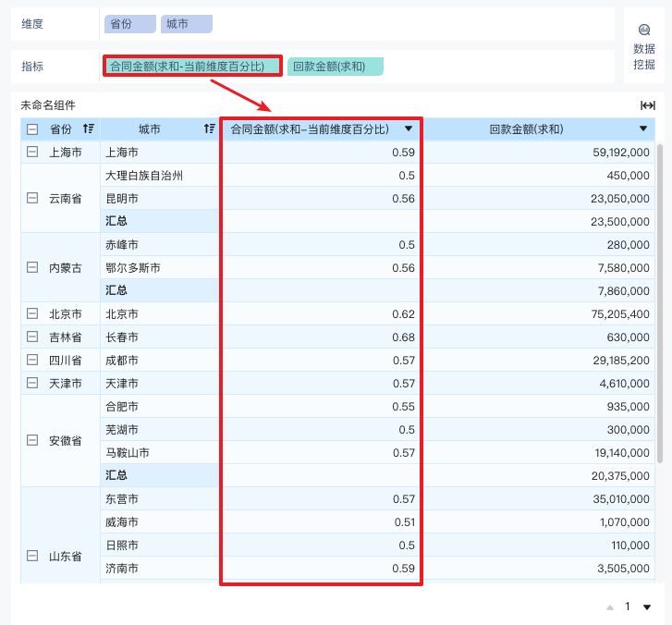Image resolution: width=672 pixels, height=625 pixels.
Task: Click the 59,192,000 value cell
Action: 539,152
